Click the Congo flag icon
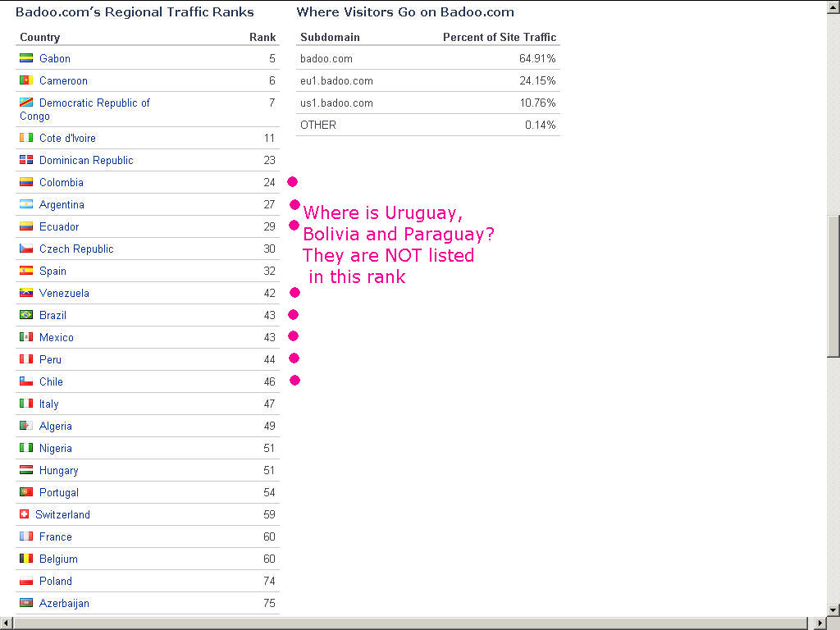 (x=26, y=102)
